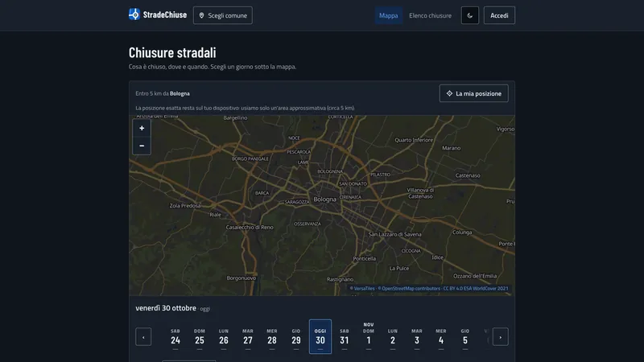Click Bologna label on the map
This screenshot has height=362, width=644.
[x=324, y=199]
